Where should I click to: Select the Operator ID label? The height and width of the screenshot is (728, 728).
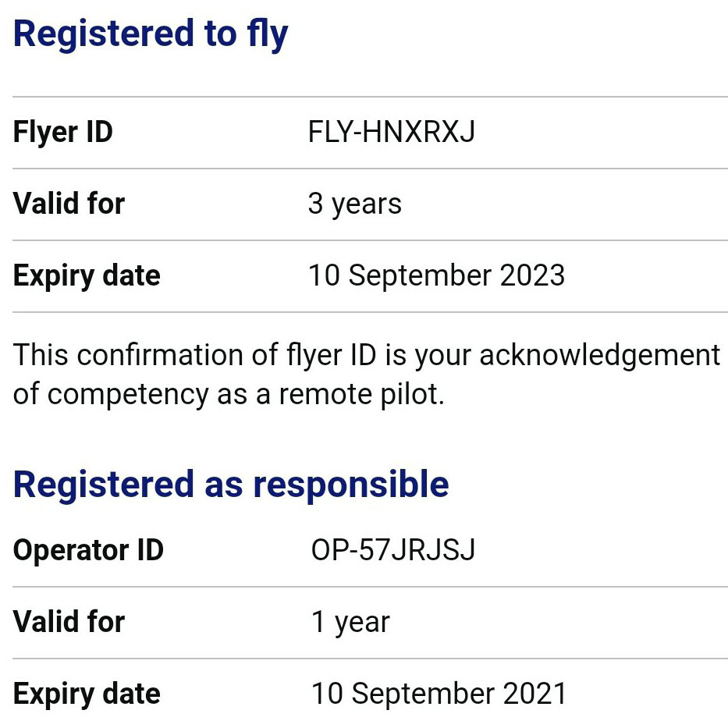(x=88, y=550)
